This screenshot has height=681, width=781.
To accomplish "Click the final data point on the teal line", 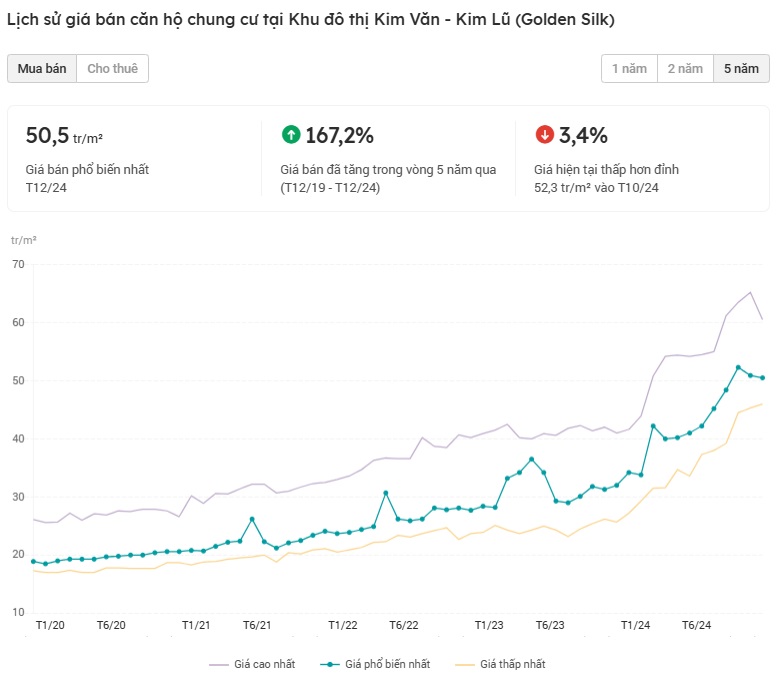I will click(x=762, y=378).
